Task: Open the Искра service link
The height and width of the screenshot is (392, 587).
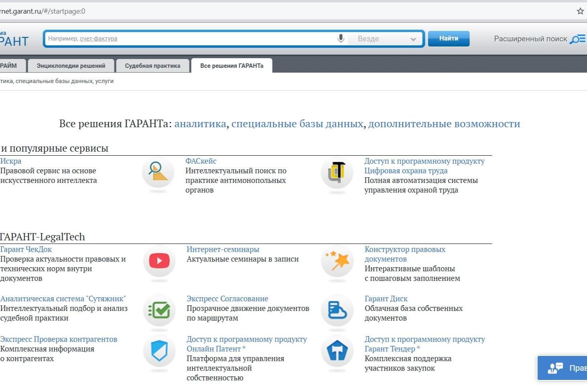Action: (11, 161)
